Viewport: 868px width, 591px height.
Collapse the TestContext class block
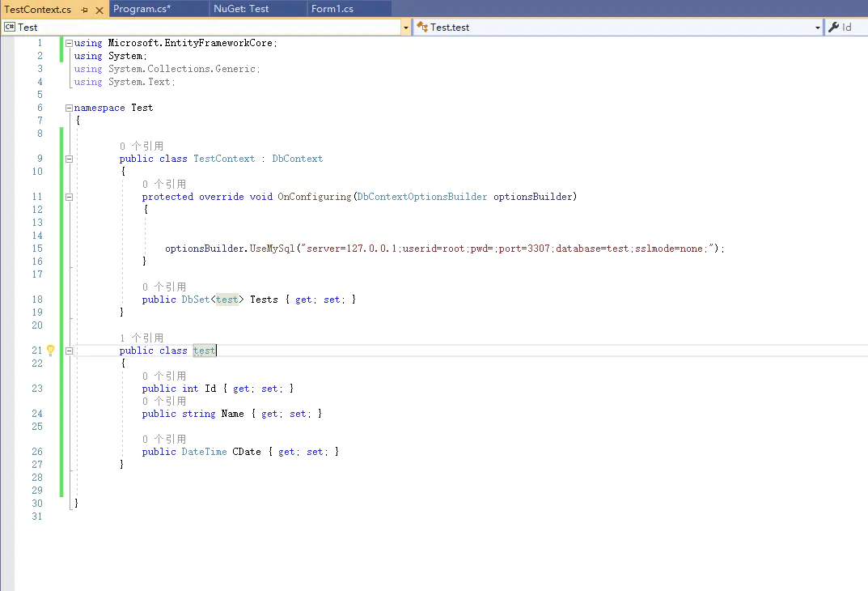pos(70,159)
